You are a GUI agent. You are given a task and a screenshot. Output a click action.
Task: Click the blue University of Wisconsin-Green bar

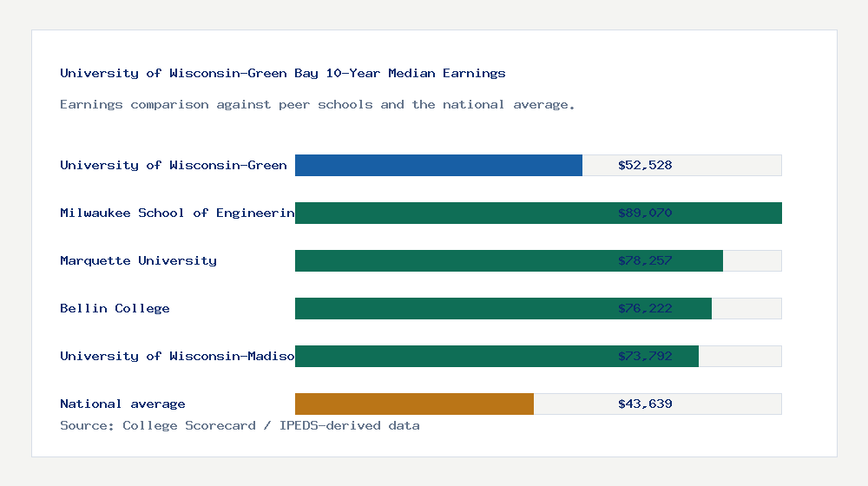coord(438,165)
